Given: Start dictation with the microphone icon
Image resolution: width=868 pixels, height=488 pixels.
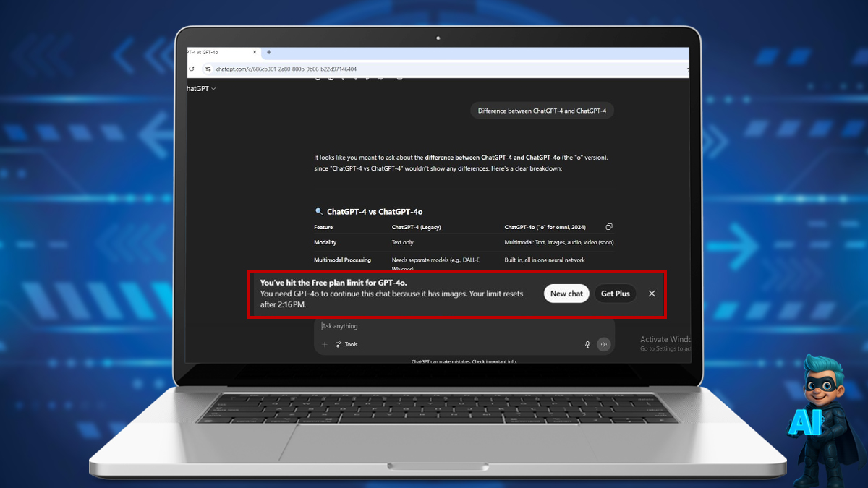Looking at the screenshot, I should click(x=587, y=344).
